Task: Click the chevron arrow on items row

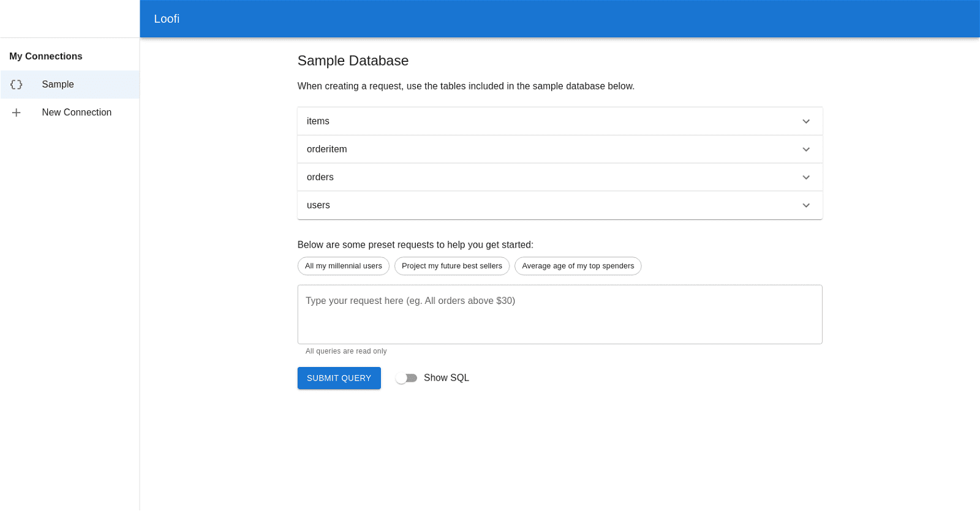Action: 806,121
